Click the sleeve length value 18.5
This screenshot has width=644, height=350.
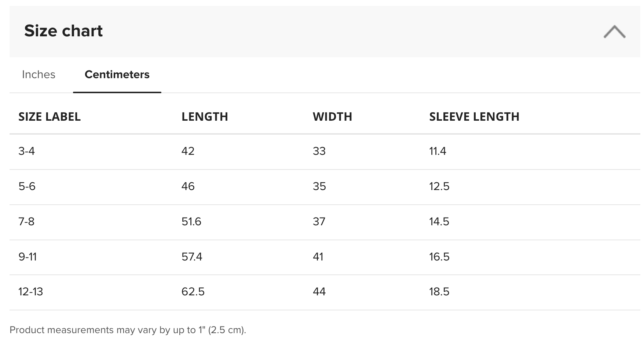point(439,292)
